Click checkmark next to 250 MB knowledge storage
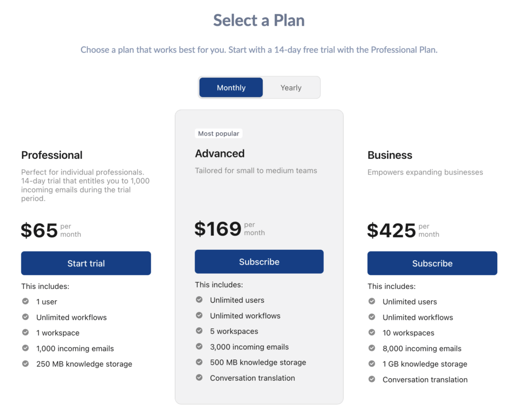The image size is (532, 415). pyautogui.click(x=25, y=364)
